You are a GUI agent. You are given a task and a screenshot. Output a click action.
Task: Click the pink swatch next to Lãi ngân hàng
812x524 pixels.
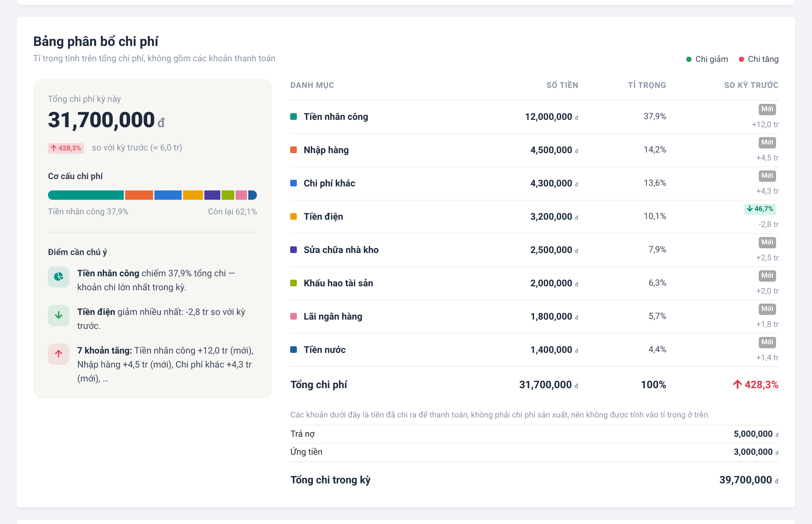294,317
